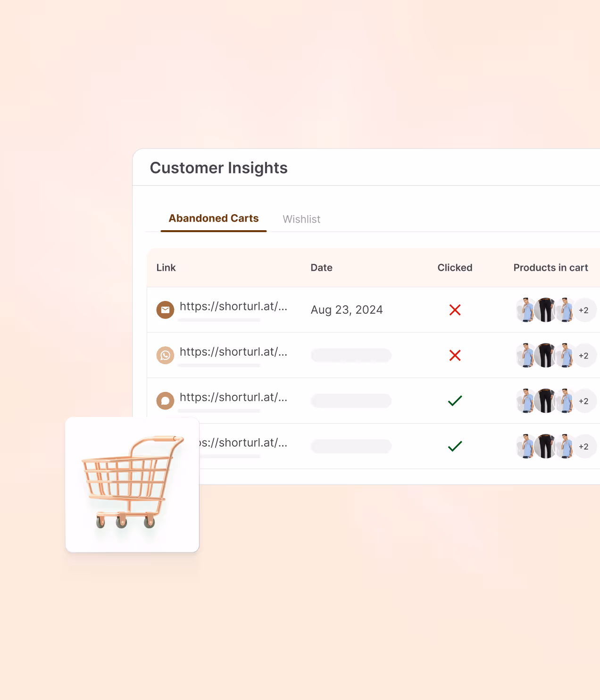Click the chat bubble icon on third row
600x700 pixels.
(x=165, y=400)
